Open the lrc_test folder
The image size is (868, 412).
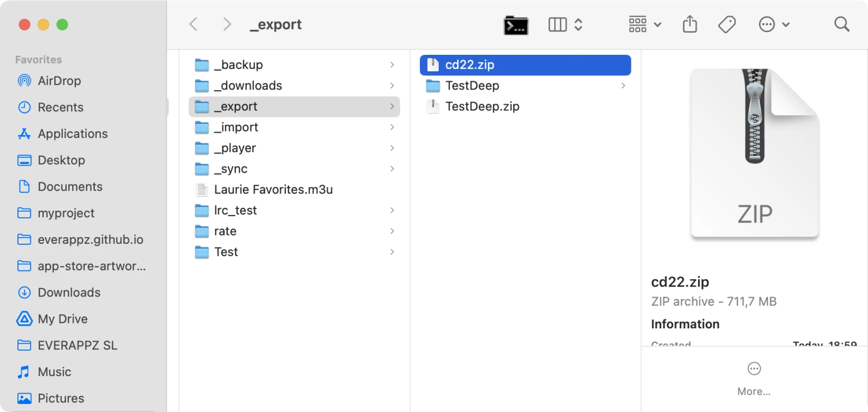click(x=235, y=211)
